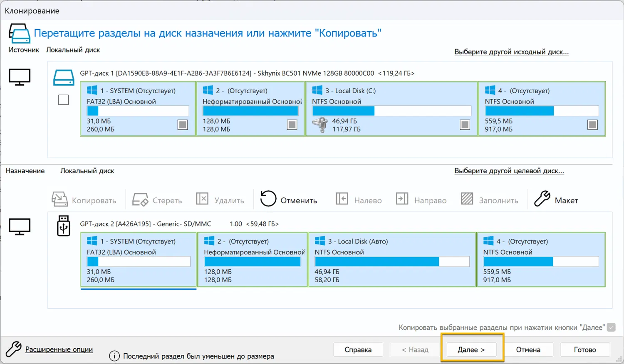Toggle checkbox on source SYSTEM FAT32 partition
The width and height of the screenshot is (624, 364).
(183, 125)
